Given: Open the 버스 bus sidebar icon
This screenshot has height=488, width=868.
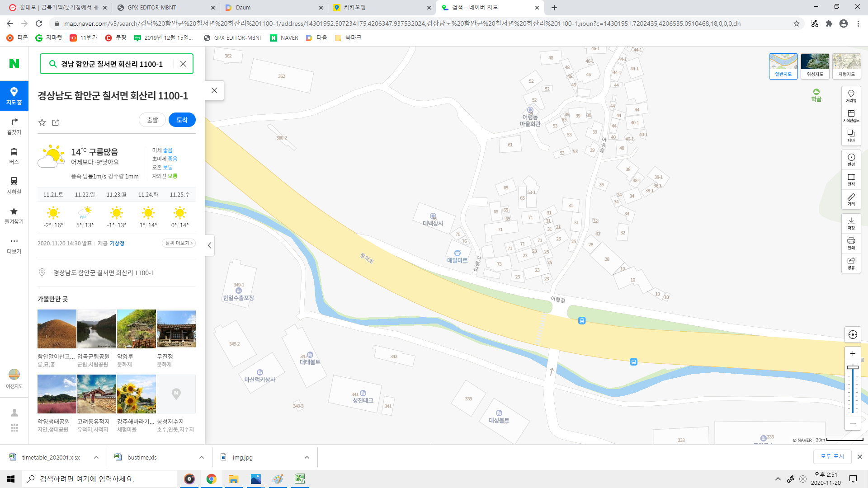Looking at the screenshot, I should (x=14, y=155).
